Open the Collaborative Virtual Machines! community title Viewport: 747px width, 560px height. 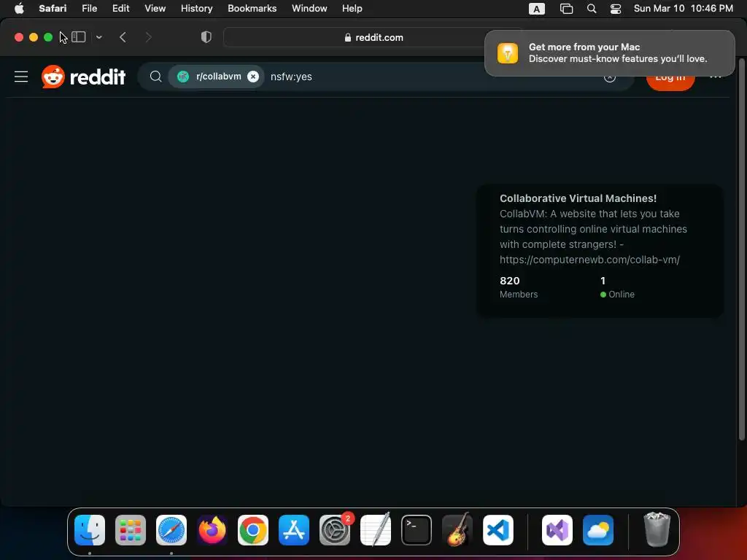pyautogui.click(x=578, y=198)
